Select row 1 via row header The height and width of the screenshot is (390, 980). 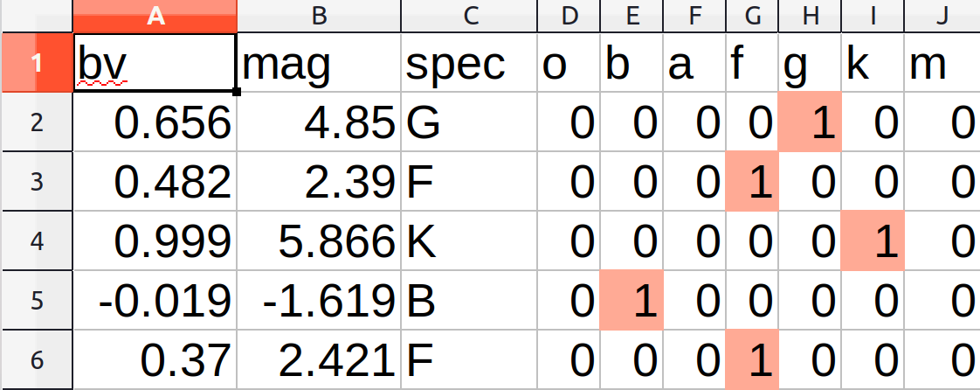coord(36,63)
